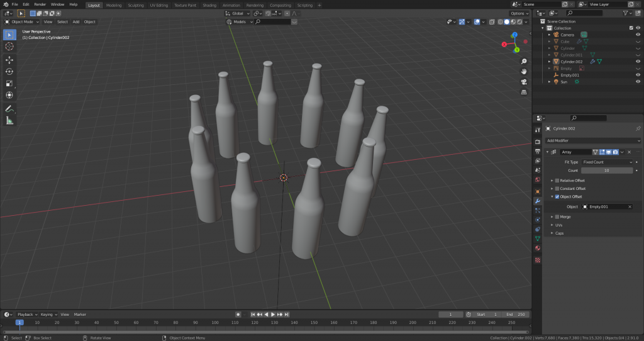Open the timeline Playback menu
This screenshot has height=341, width=644.
pos(27,315)
